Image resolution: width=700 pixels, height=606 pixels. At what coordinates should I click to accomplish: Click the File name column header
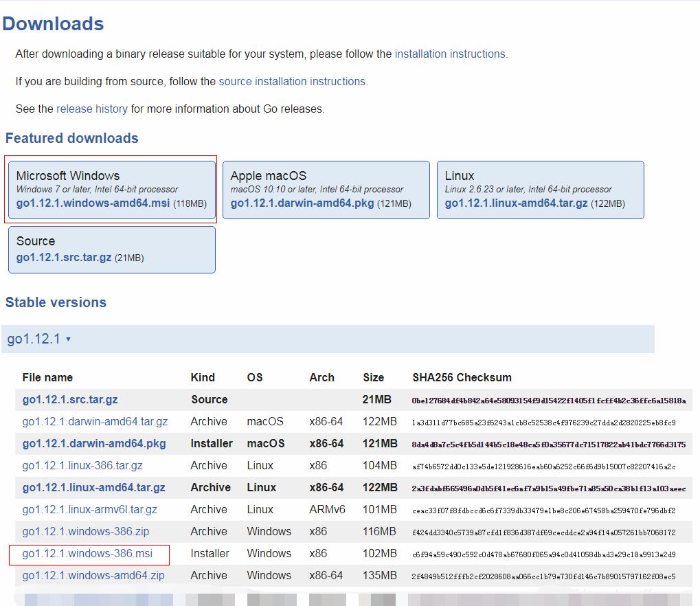pos(47,377)
